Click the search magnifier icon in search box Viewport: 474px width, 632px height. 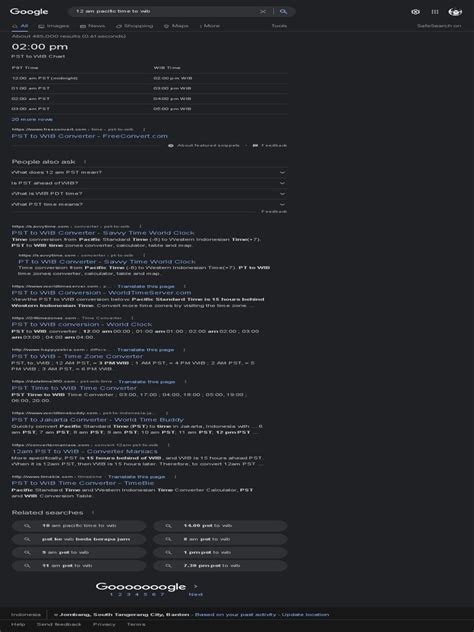tap(283, 12)
